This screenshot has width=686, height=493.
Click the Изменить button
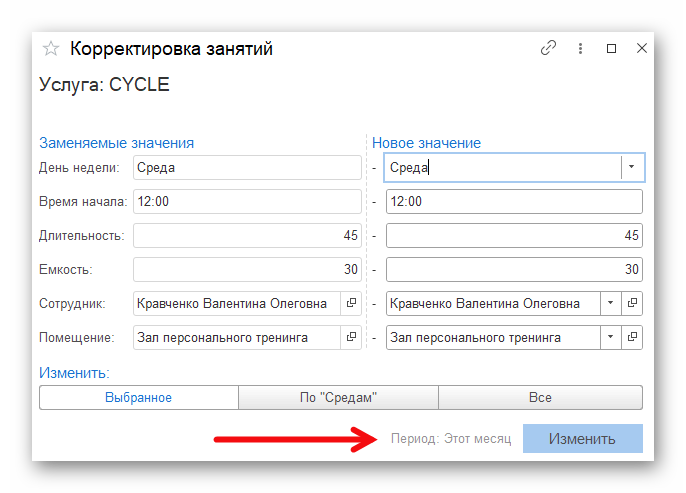(x=583, y=438)
